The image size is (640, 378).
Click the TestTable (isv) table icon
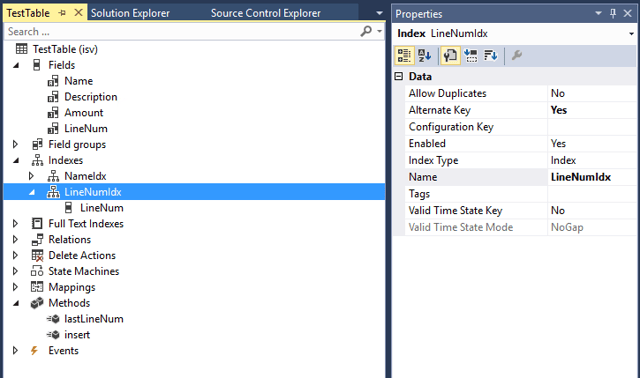pyautogui.click(x=22, y=49)
